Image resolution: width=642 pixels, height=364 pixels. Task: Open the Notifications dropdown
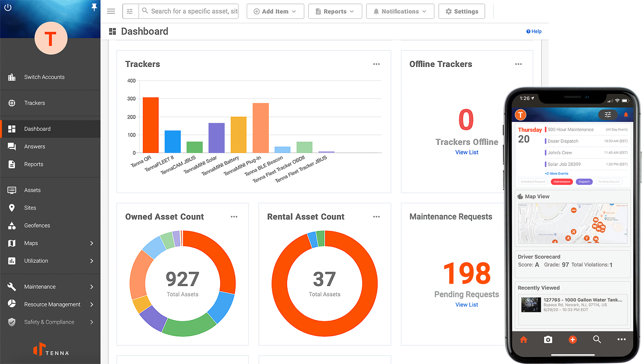tap(400, 11)
